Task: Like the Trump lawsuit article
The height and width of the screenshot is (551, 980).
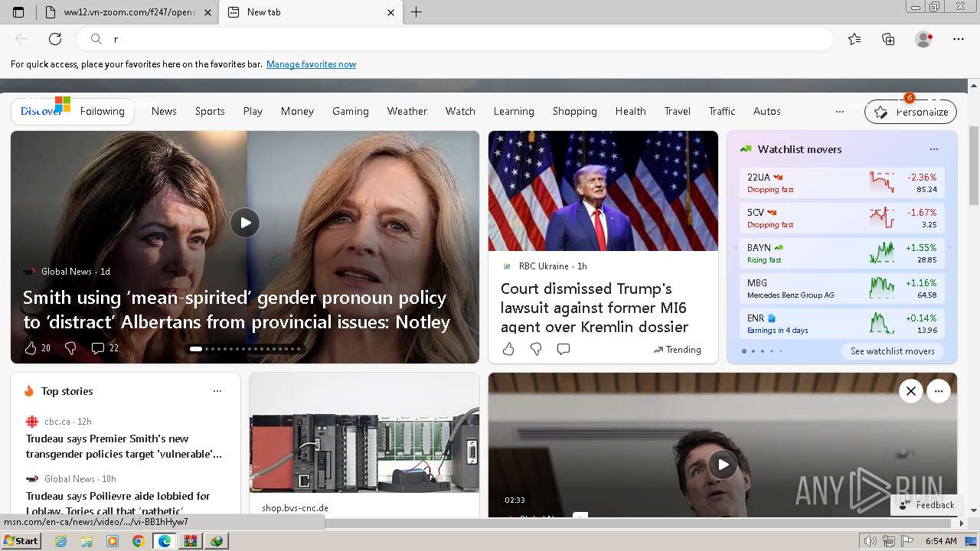Action: point(508,349)
